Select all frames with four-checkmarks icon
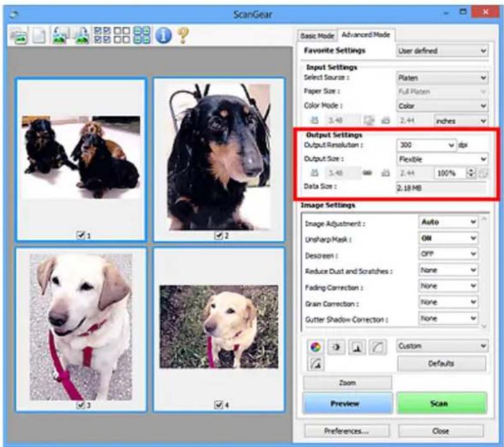This screenshot has height=447, width=504. (102, 35)
